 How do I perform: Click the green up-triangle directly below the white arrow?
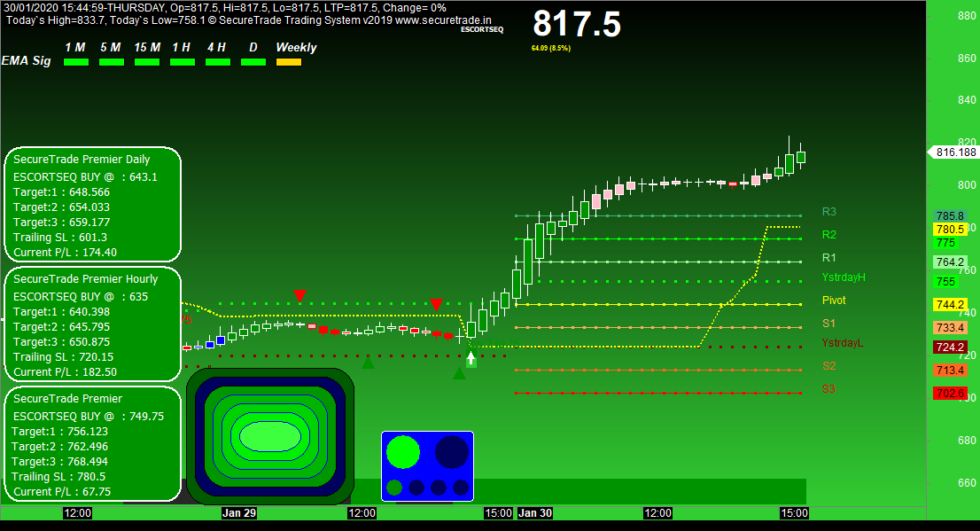tap(459, 373)
